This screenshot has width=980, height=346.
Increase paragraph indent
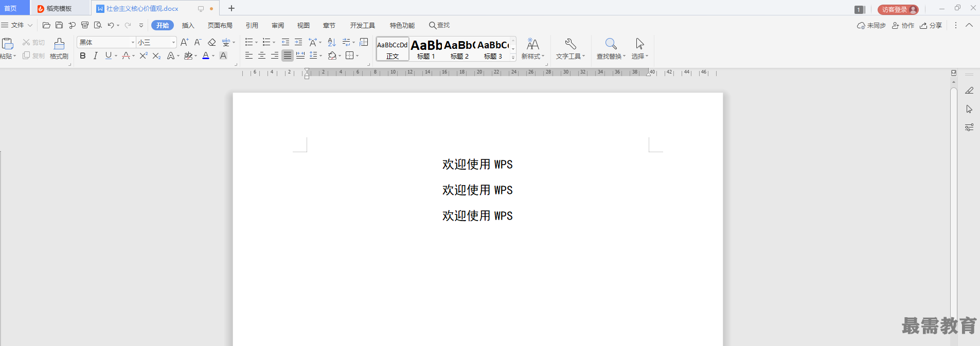[x=298, y=42]
